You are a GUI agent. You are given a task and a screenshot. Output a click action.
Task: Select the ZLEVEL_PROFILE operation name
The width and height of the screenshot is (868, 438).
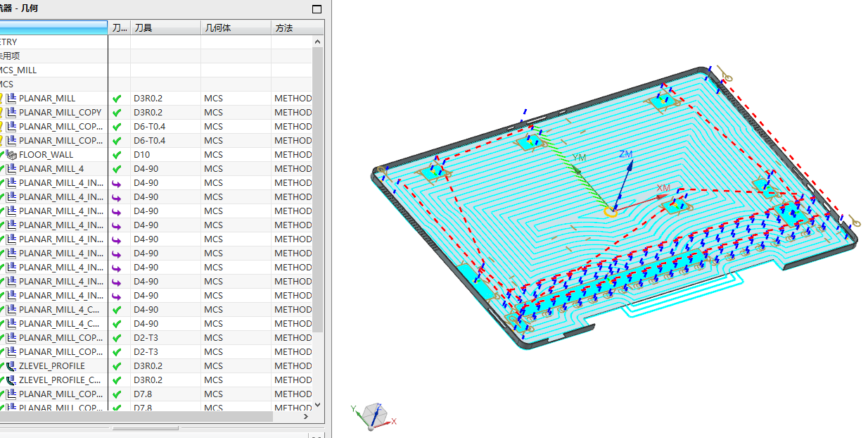click(52, 365)
